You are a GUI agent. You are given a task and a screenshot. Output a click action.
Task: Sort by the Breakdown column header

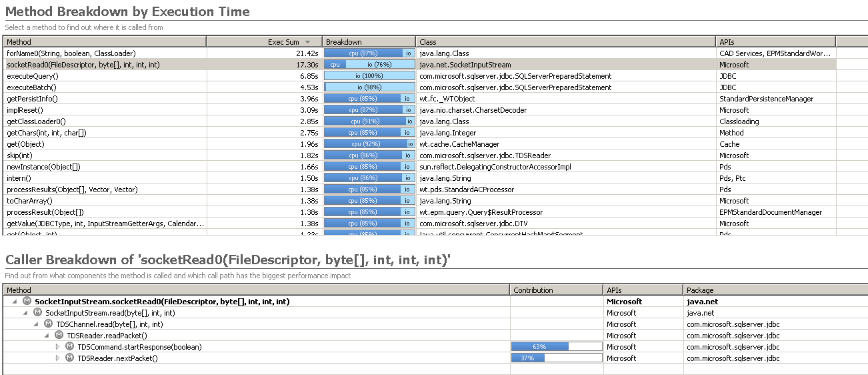click(x=369, y=41)
